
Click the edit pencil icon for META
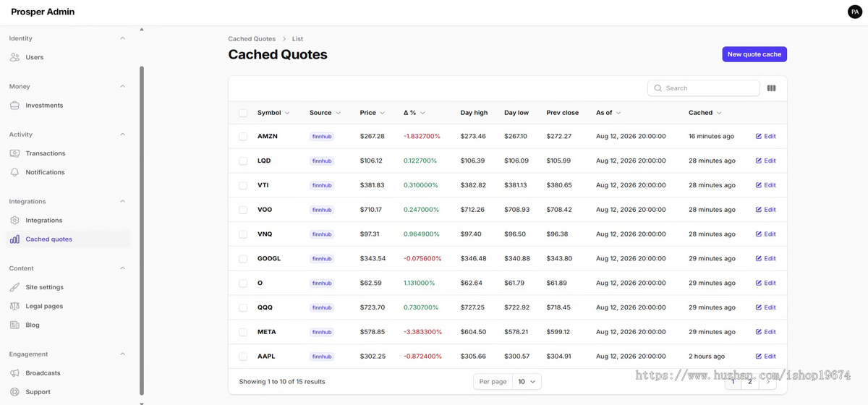coord(759,332)
